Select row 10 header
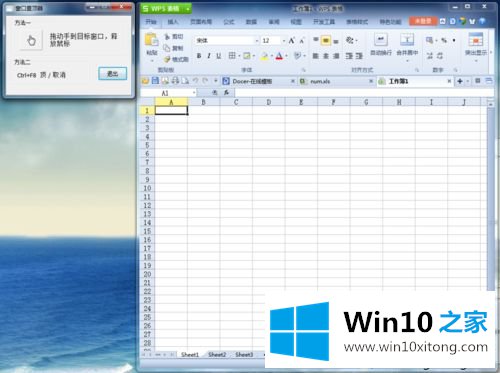500x373 pixels. pos(147,188)
